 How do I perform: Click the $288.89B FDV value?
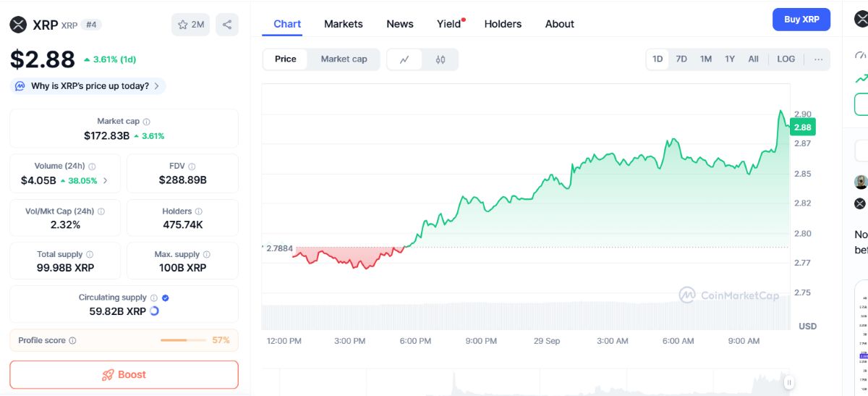pos(182,180)
